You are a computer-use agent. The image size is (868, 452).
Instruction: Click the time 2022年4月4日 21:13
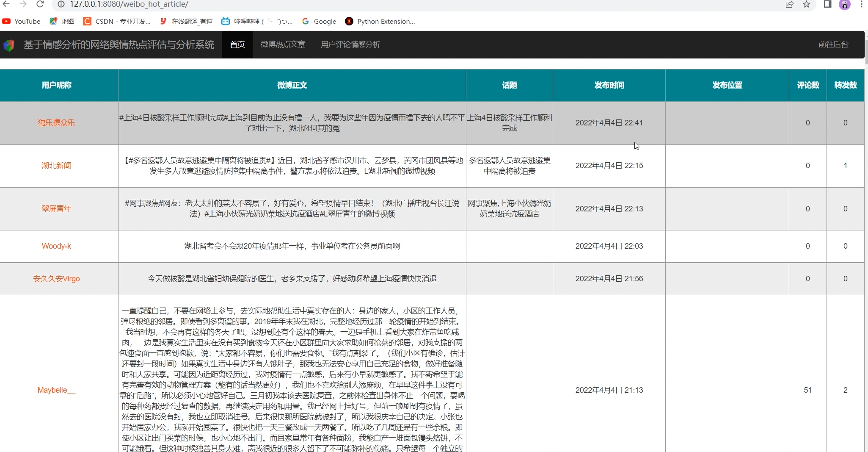(x=609, y=390)
